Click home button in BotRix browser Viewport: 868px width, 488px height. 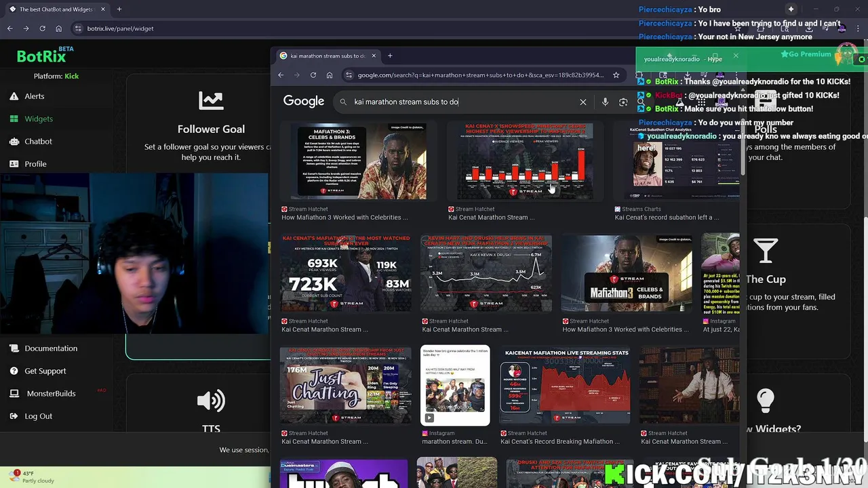pos(58,28)
